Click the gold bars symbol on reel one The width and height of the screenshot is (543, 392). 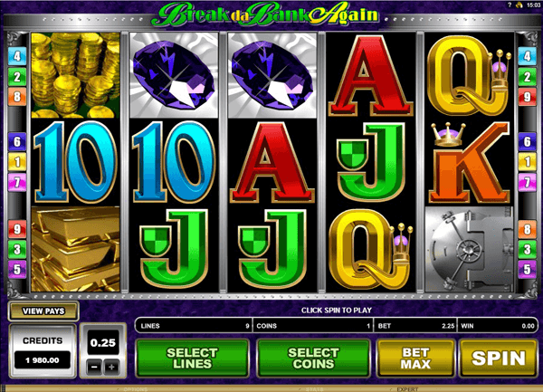[x=75, y=249]
